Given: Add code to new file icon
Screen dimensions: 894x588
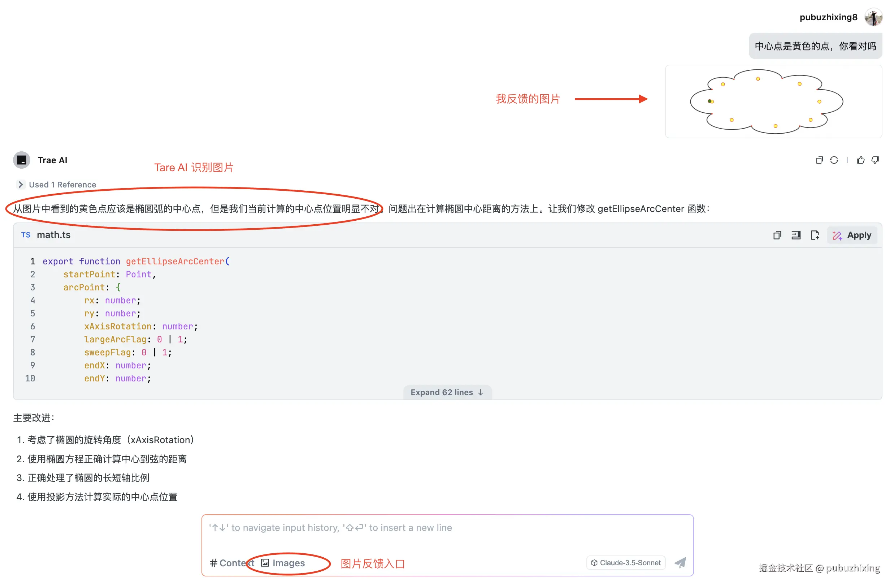Looking at the screenshot, I should tap(814, 235).
